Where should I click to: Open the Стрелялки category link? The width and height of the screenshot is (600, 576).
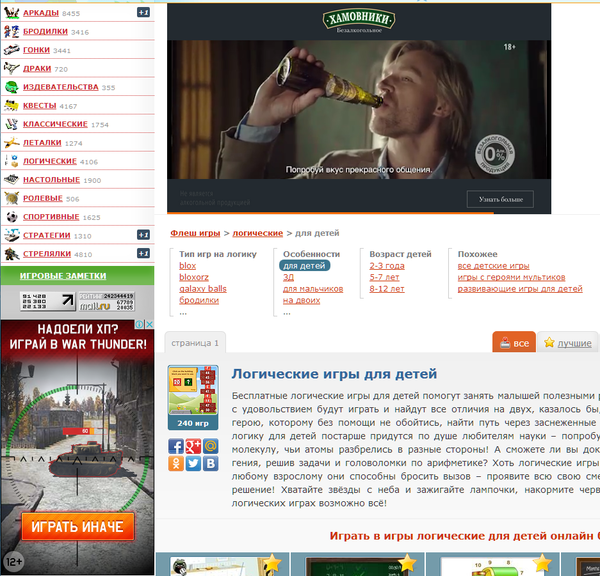pos(47,254)
